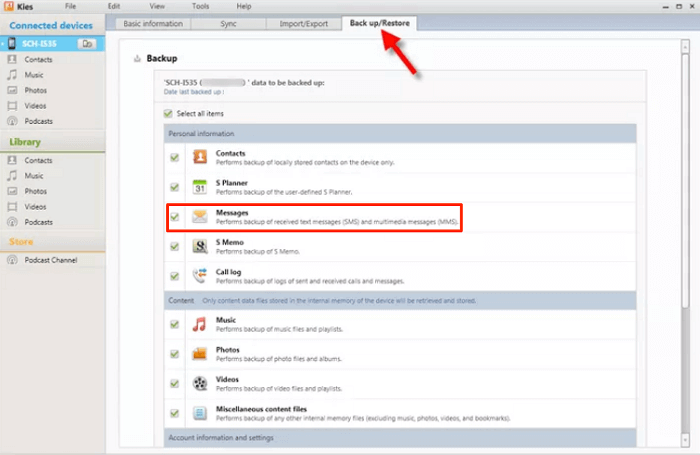Open the View menu
The height and width of the screenshot is (455, 700).
pyautogui.click(x=157, y=6)
